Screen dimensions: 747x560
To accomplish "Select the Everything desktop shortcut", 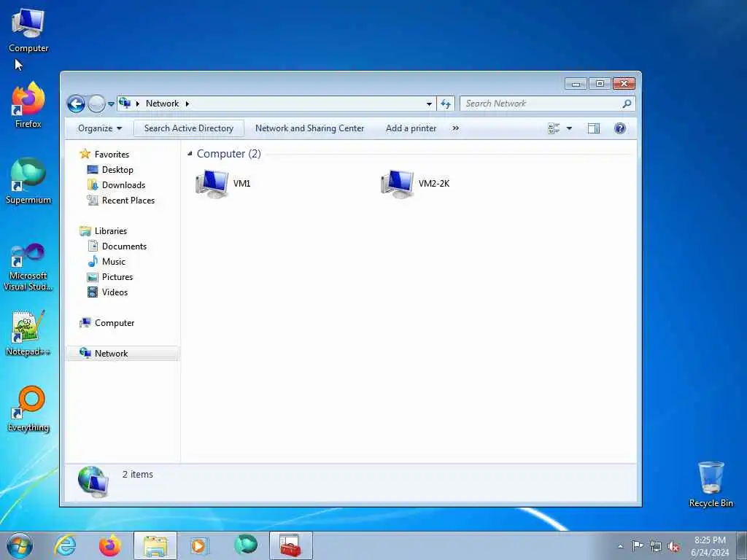I will coord(28,409).
